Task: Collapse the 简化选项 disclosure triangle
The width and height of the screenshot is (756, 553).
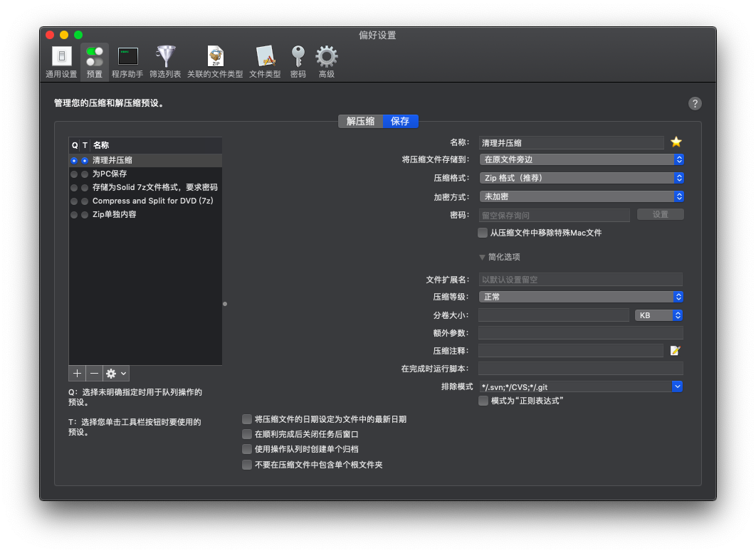Action: click(x=483, y=257)
